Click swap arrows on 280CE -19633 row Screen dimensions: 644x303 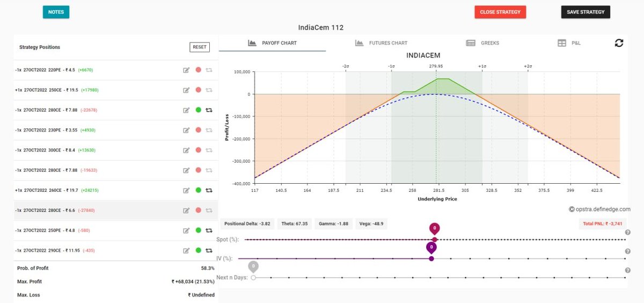209,170
